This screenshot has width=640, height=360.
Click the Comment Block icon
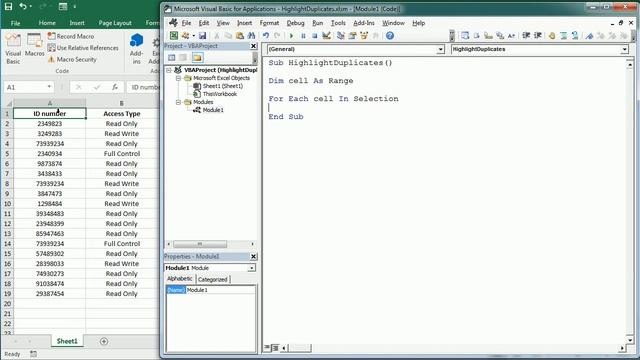coord(564,36)
